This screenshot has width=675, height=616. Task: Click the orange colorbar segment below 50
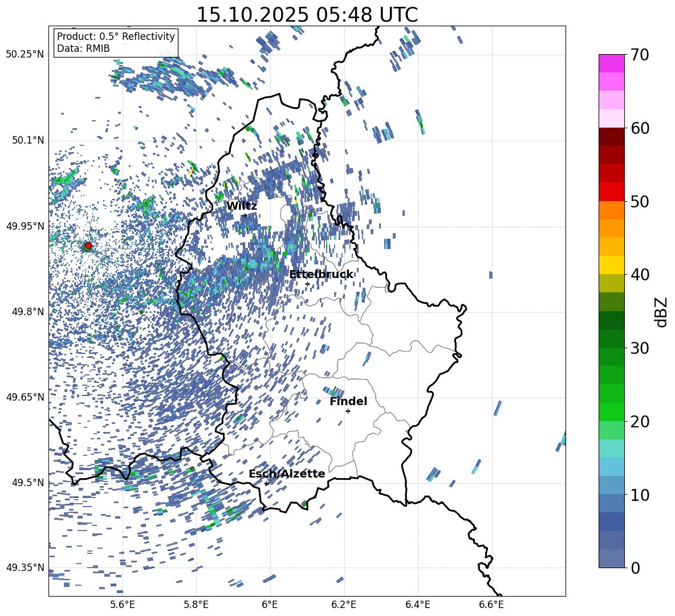pos(611,210)
